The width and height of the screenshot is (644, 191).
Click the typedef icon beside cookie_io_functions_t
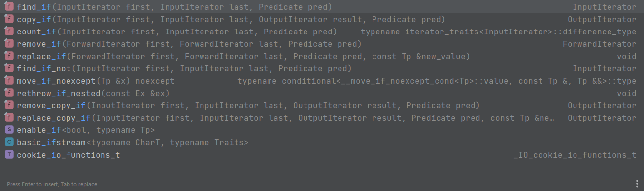pyautogui.click(x=9, y=155)
